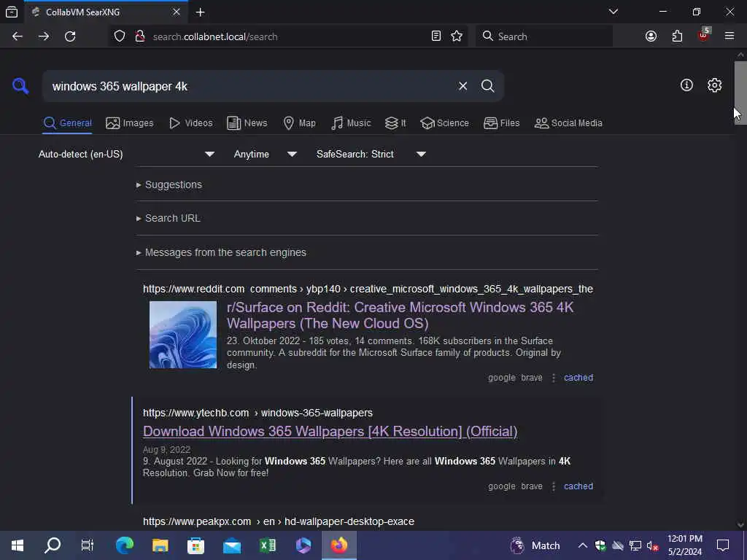The width and height of the screenshot is (747, 560).
Task: Click the reddit.com result URL
Action: click(x=368, y=289)
